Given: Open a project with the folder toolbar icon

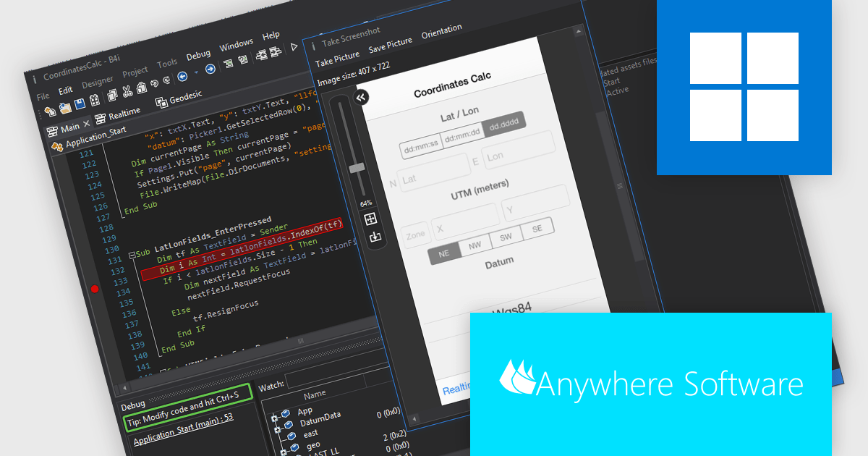Looking at the screenshot, I should click(x=65, y=109).
